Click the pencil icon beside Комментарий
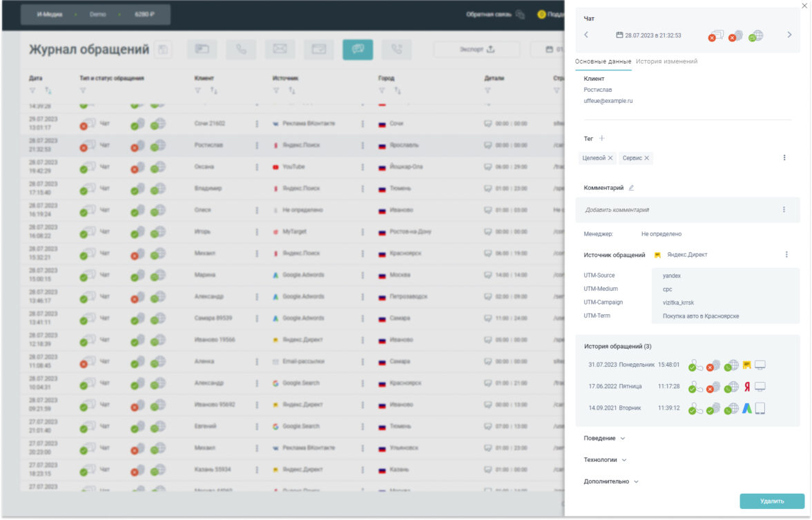This screenshot has height=520, width=812. click(x=631, y=188)
